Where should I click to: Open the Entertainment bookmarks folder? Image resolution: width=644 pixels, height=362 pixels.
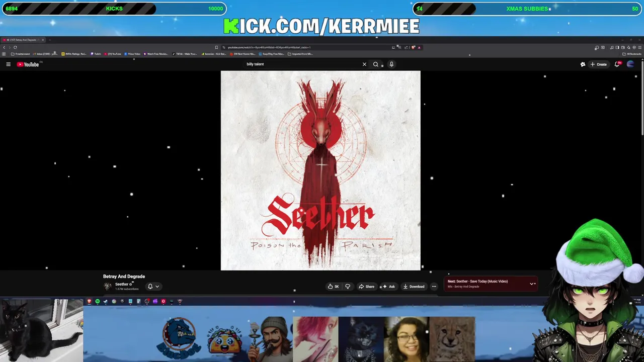click(x=21, y=54)
